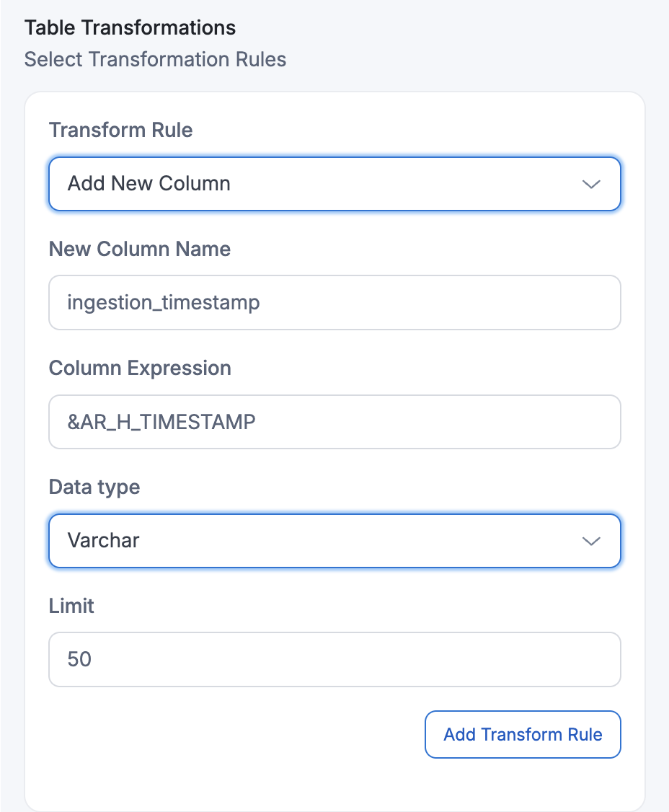Viewport: 669px width, 812px height.
Task: Click the 'New Column Name' label
Action: click(x=140, y=250)
